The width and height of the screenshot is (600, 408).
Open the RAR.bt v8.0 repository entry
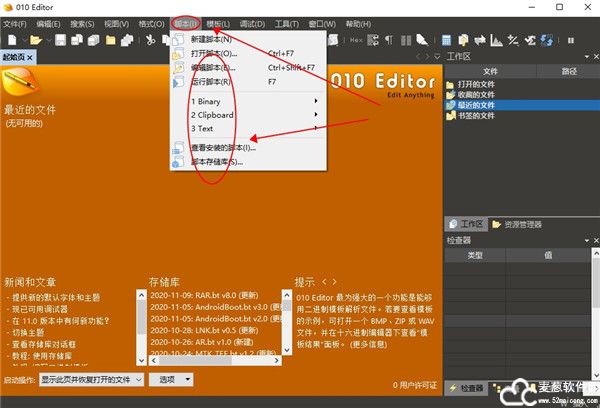[204, 295]
